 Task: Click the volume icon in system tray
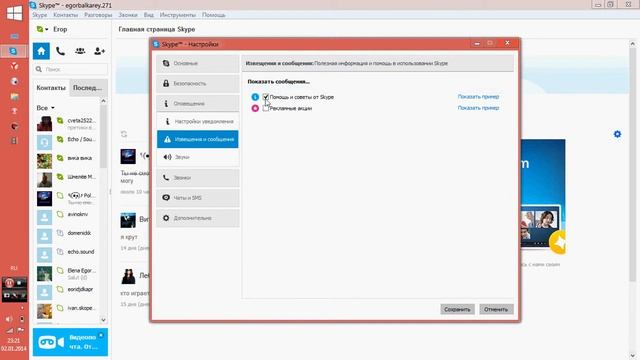pyautogui.click(x=9, y=319)
